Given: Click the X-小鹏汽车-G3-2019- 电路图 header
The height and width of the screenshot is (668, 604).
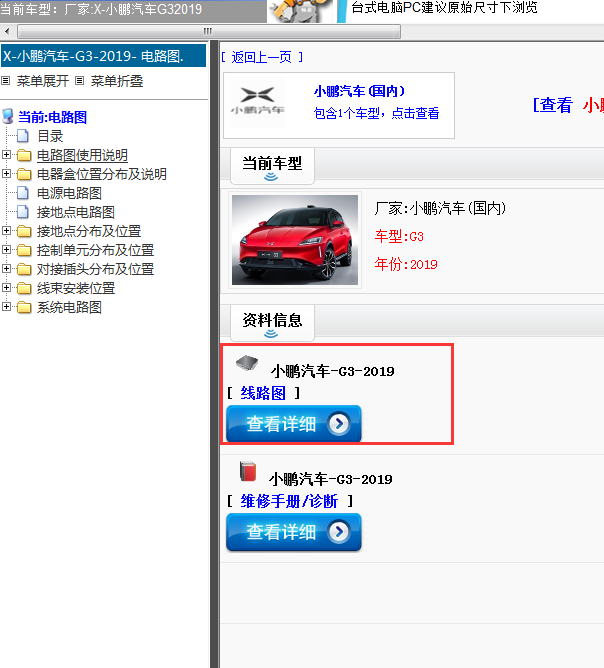Looking at the screenshot, I should click(x=104, y=56).
